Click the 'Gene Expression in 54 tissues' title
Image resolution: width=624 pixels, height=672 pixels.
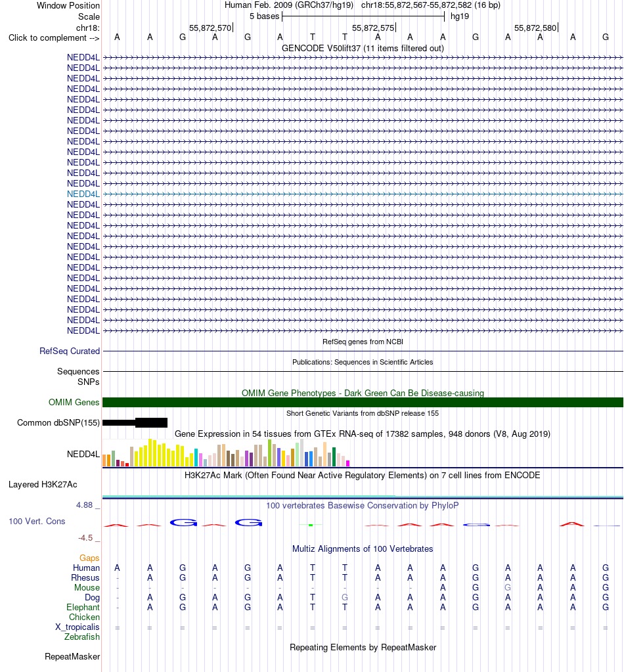coord(363,434)
